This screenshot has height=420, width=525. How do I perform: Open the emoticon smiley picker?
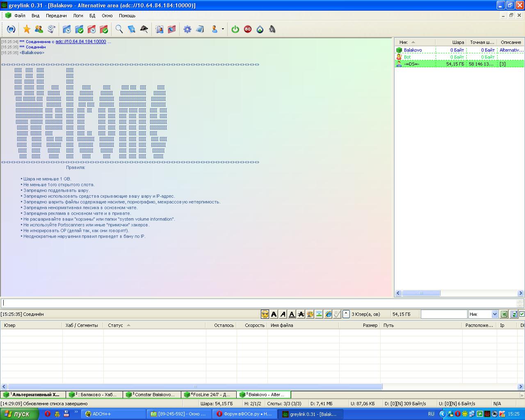pyautogui.click(x=265, y=314)
